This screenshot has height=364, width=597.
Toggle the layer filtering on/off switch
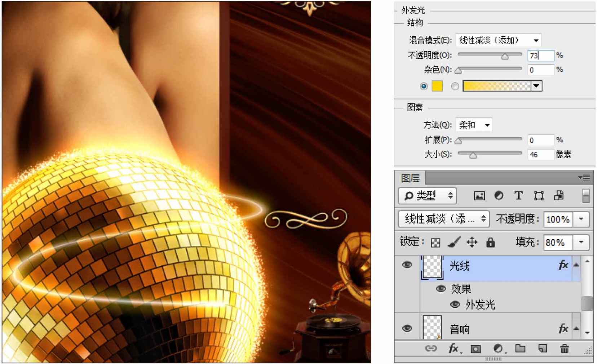tap(586, 196)
